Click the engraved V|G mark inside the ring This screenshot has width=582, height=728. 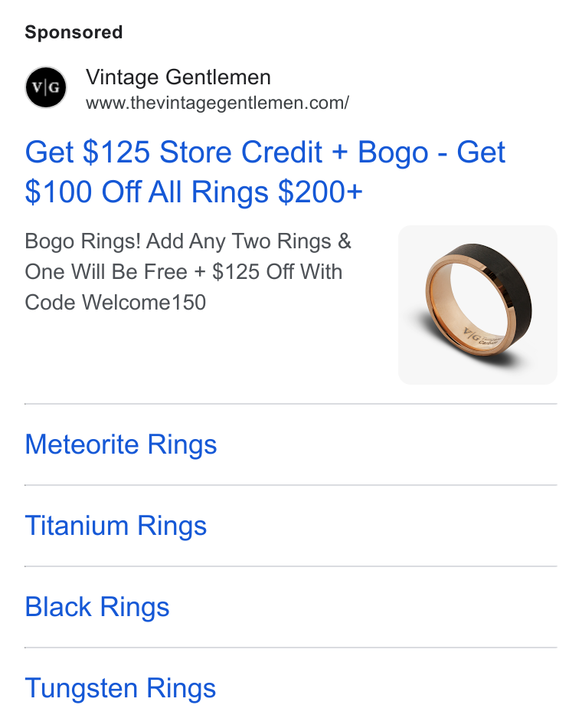coord(472,335)
